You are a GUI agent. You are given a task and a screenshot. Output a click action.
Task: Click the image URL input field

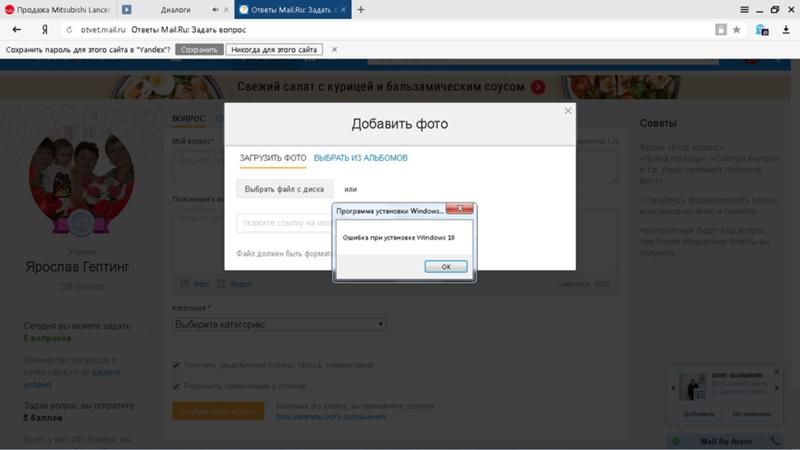(x=284, y=223)
